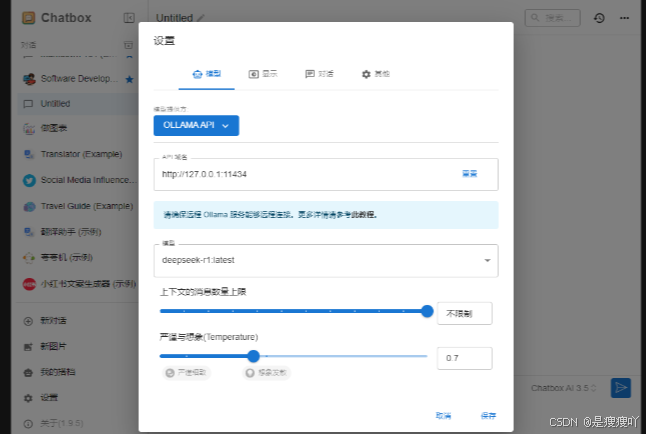Open the conversation history clock icon

pyautogui.click(x=599, y=18)
